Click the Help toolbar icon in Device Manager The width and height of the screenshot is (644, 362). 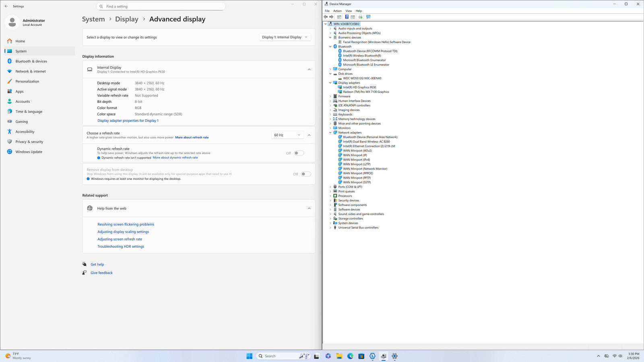pyautogui.click(x=347, y=17)
